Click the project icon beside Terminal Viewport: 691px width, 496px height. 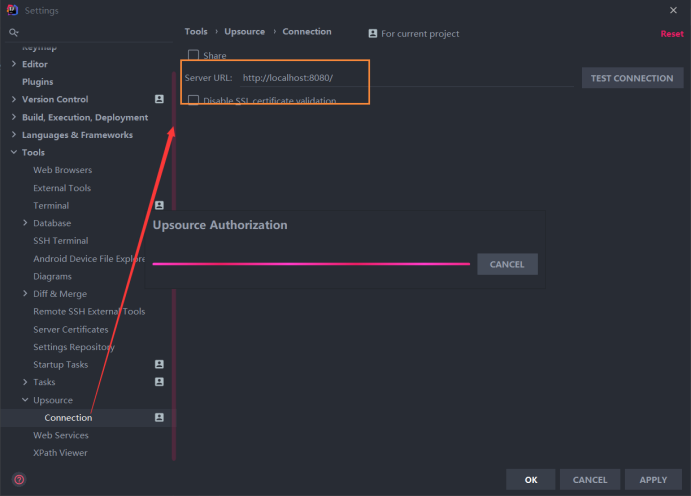160,205
